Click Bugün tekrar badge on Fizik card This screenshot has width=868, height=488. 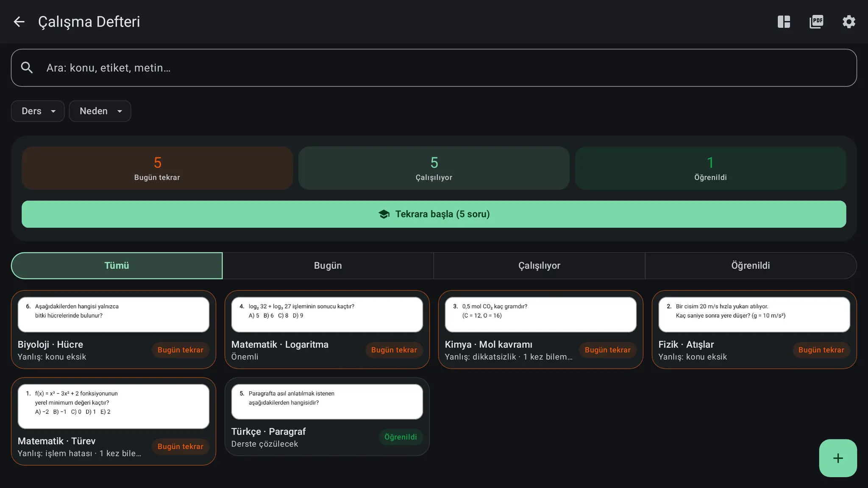(x=821, y=350)
